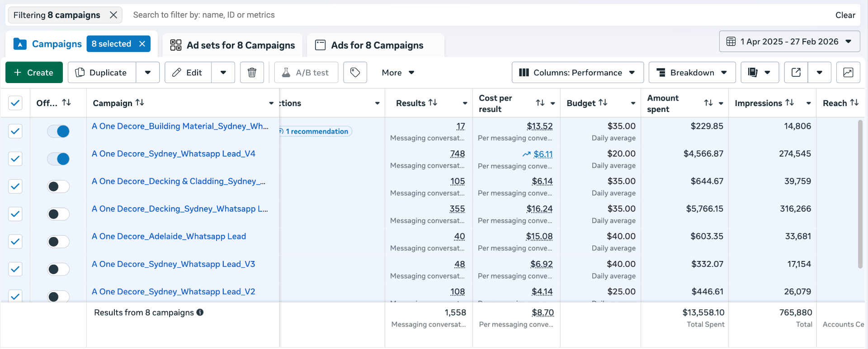Open the Results column options caret
The image size is (868, 349).
pos(465,103)
